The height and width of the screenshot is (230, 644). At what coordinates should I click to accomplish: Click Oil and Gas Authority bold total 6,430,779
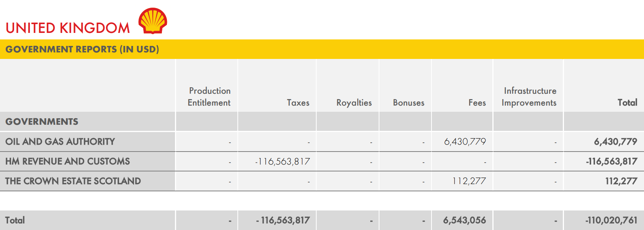tap(616, 142)
